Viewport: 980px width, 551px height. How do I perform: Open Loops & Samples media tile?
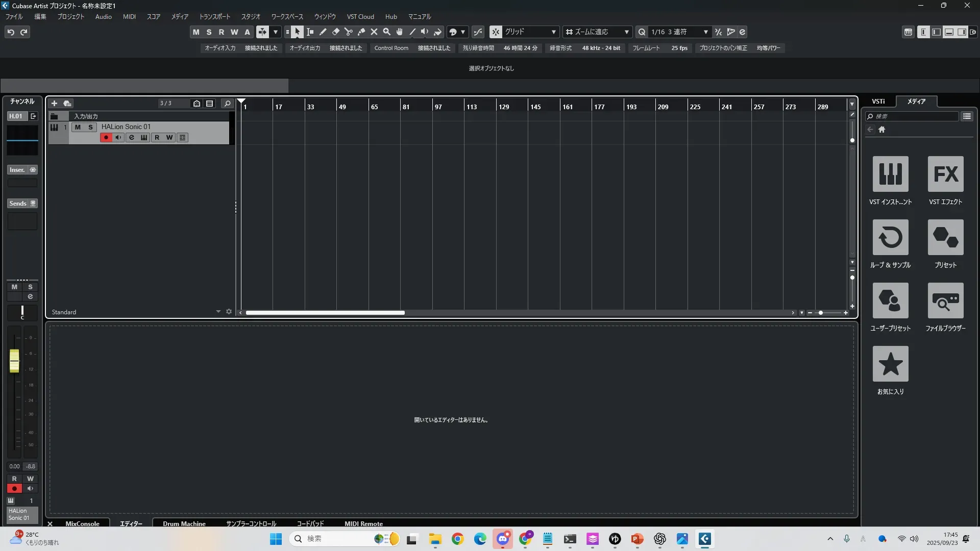tap(890, 237)
